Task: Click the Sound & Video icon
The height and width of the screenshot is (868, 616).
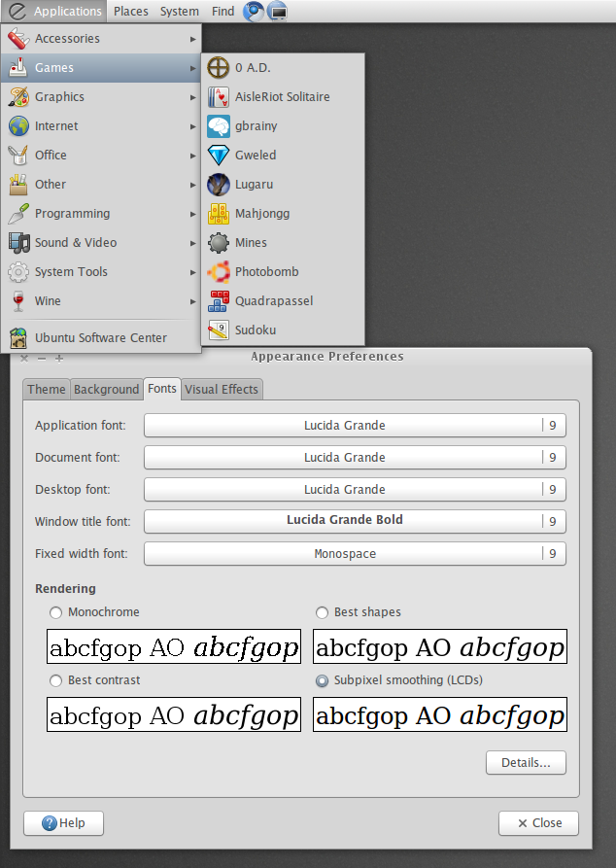Action: coord(18,242)
